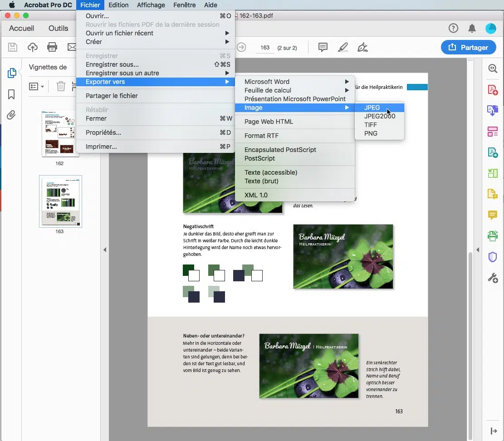Open the page thumbnails panel icon

[12, 73]
